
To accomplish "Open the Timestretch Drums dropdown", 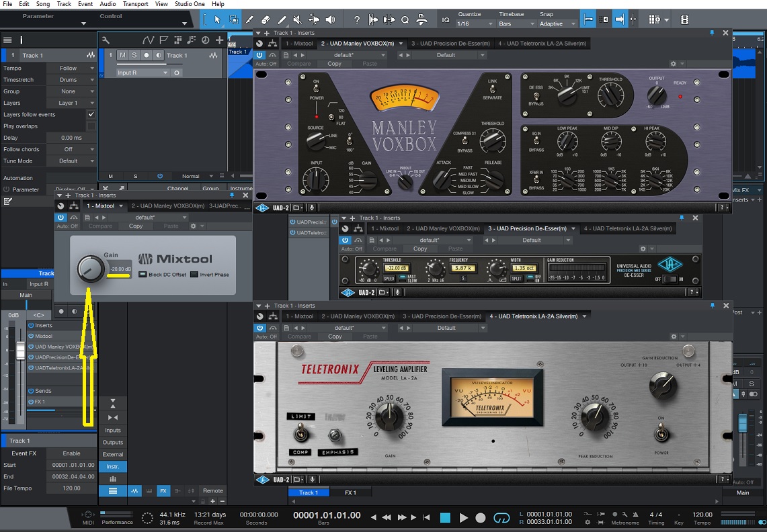I will [x=71, y=80].
